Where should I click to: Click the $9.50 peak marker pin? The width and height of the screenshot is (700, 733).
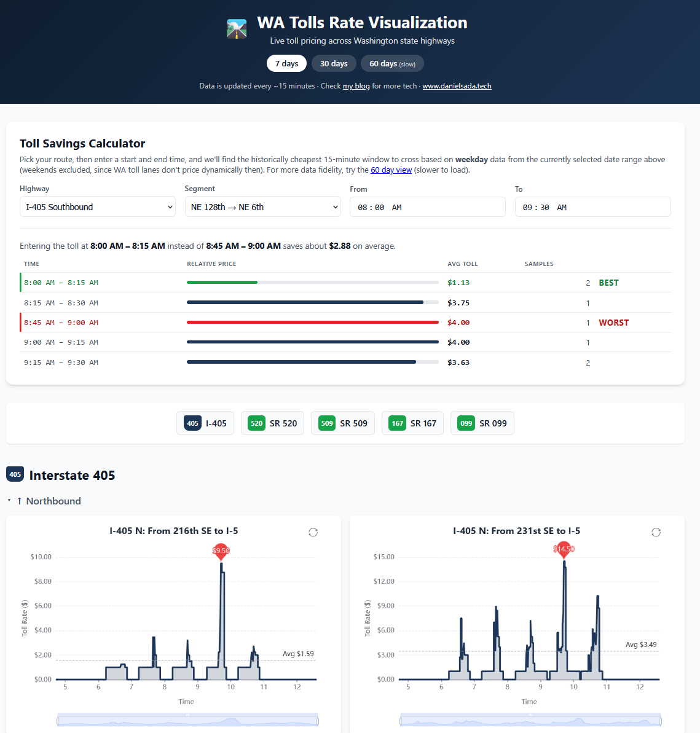(221, 552)
